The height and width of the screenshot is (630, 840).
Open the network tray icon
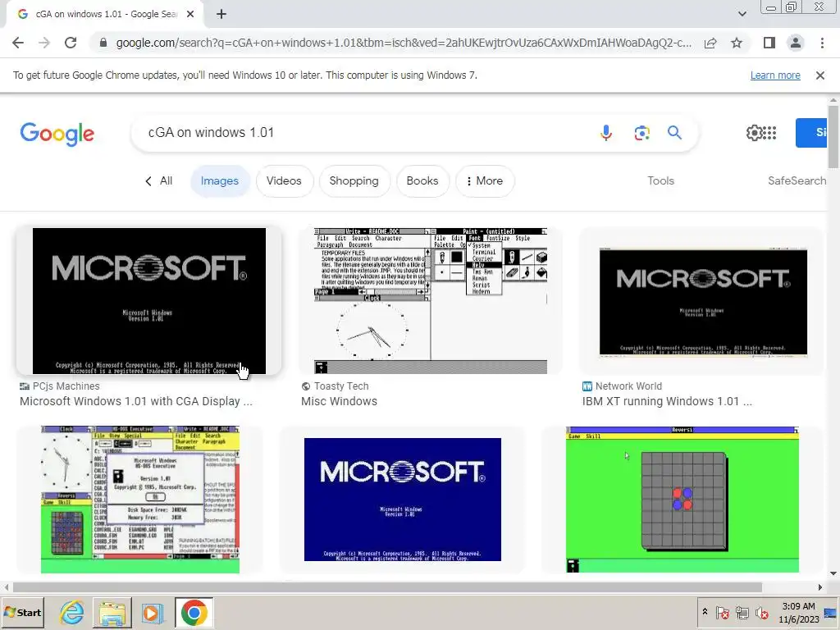(742, 612)
